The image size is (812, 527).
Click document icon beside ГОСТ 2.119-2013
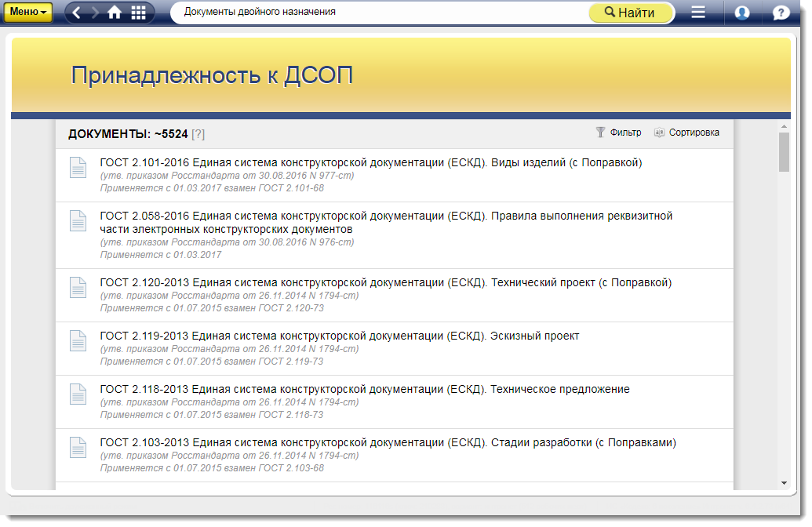[78, 340]
